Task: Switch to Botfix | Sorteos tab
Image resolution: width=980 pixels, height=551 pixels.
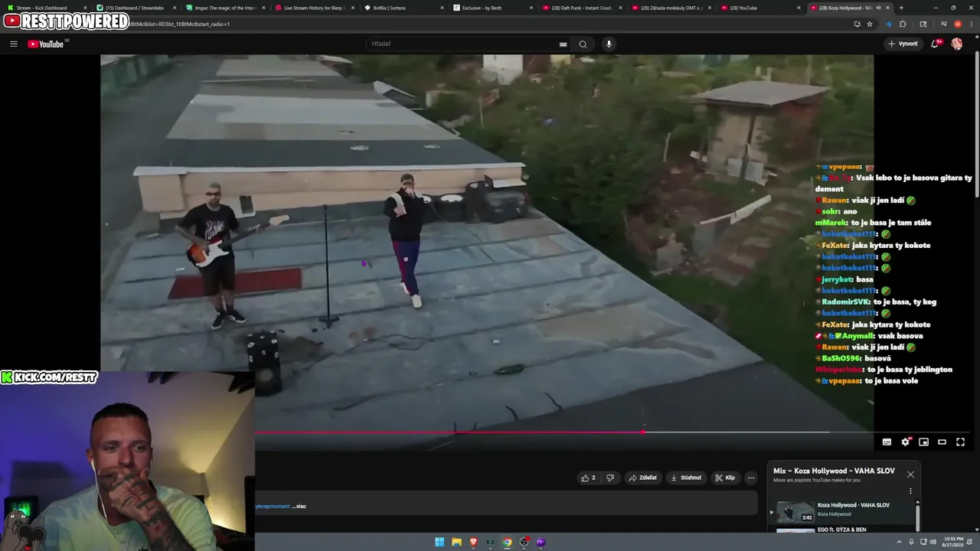Action: click(x=403, y=8)
